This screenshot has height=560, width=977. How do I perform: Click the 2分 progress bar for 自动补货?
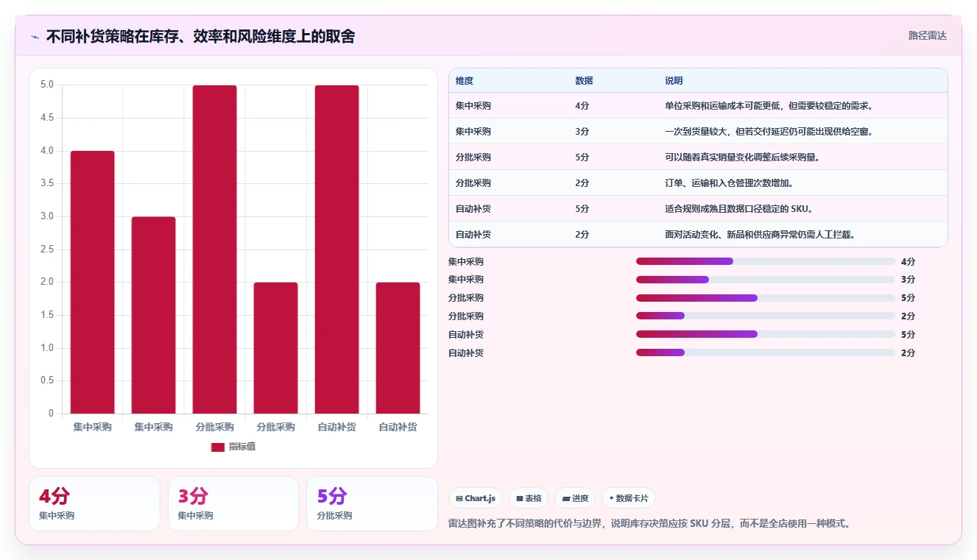coord(766,352)
